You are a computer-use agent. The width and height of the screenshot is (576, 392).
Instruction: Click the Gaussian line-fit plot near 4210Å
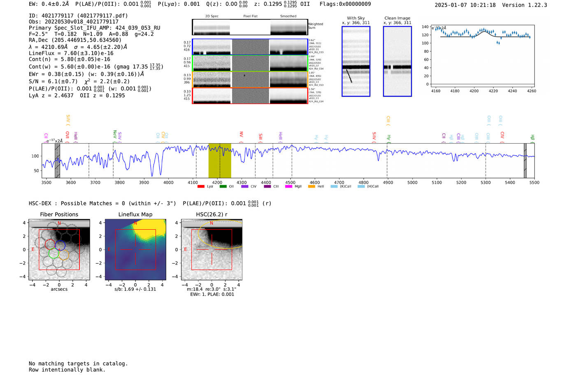(x=482, y=56)
